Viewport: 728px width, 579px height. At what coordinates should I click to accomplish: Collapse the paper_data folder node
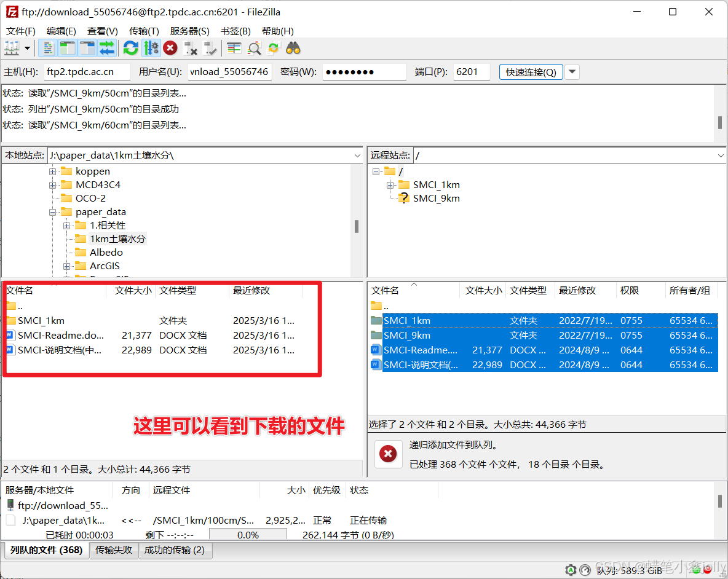pos(52,212)
